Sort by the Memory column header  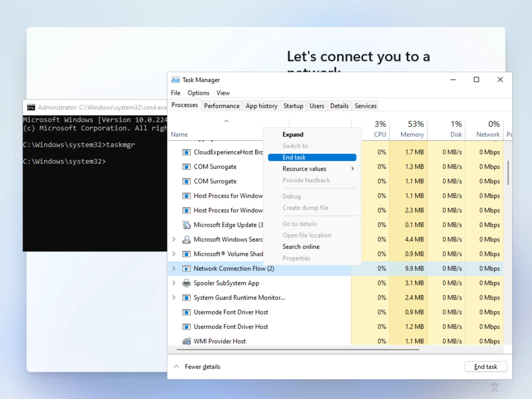pos(408,129)
